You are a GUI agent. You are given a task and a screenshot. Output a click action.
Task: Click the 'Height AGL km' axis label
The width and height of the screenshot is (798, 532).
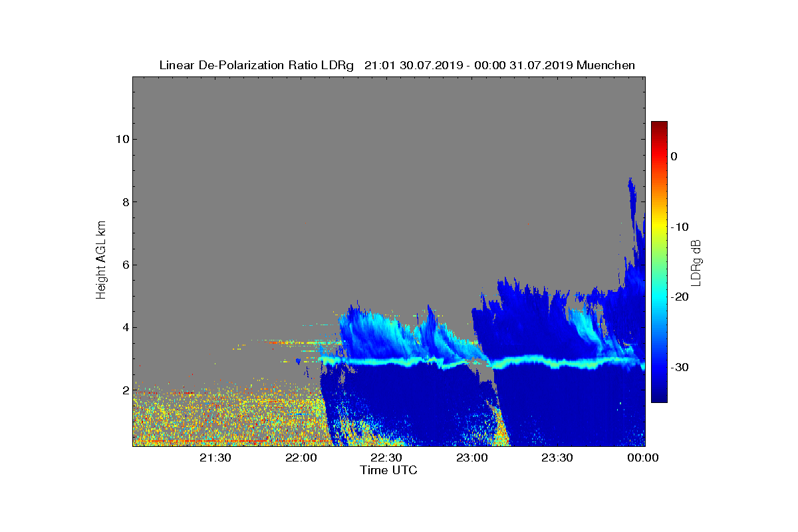[101, 261]
